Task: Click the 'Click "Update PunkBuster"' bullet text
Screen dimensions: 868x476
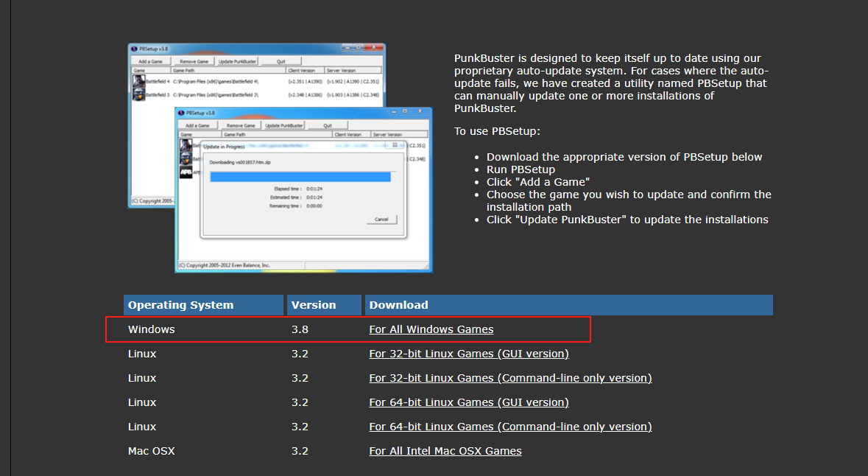Action: pos(627,220)
